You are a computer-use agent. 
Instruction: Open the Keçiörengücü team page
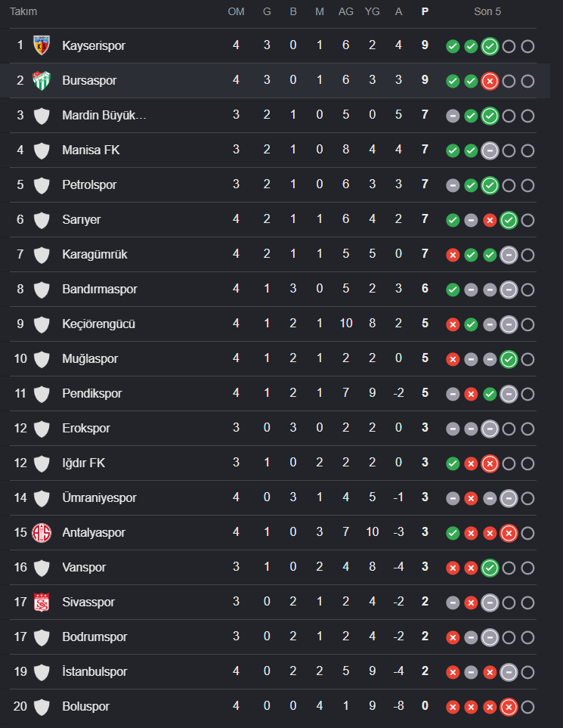click(98, 324)
